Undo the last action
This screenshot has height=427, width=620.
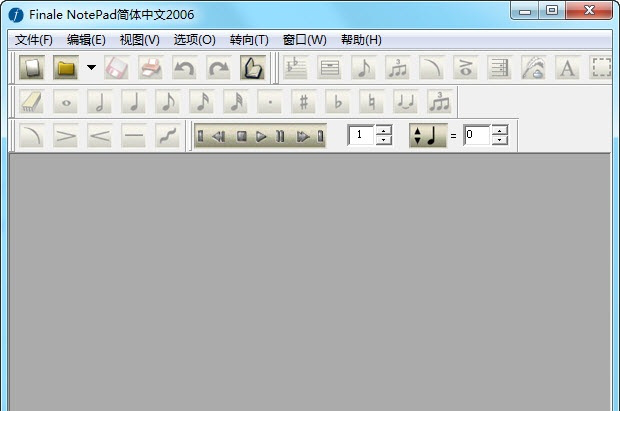[x=185, y=68]
